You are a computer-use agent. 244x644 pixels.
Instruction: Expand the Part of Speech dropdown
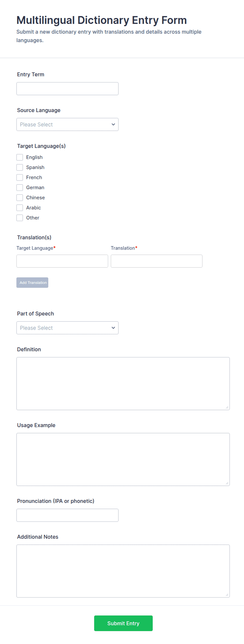(x=67, y=328)
